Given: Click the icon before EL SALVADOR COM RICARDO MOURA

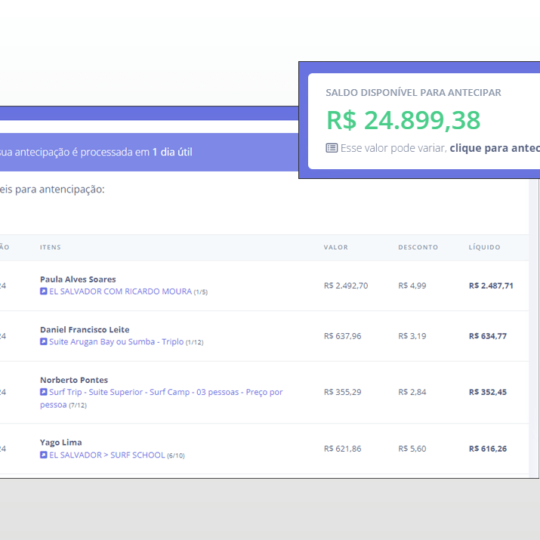Looking at the screenshot, I should (43, 291).
